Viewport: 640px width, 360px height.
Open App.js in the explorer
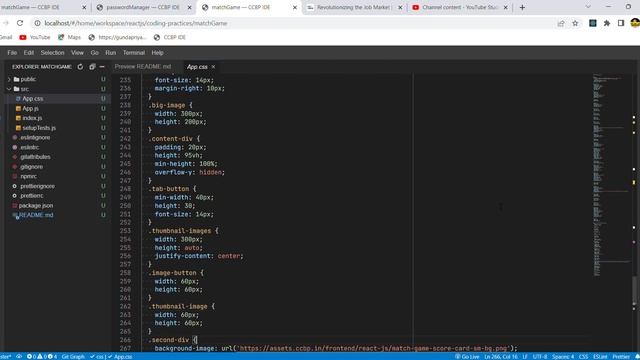pyautogui.click(x=30, y=109)
